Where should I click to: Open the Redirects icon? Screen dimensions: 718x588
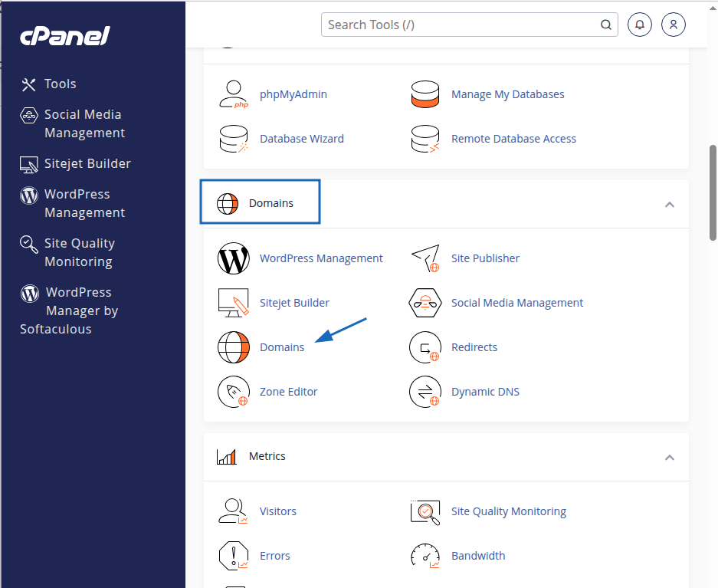(425, 347)
